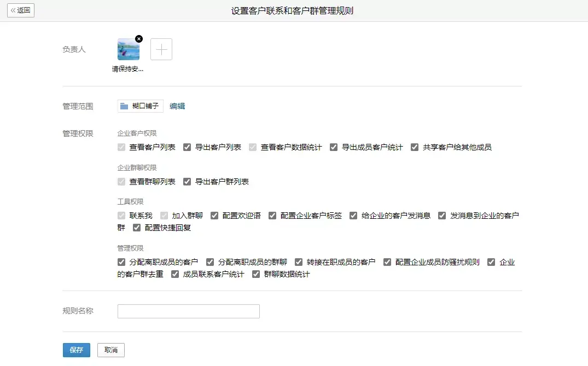Toggle 导出客户群列表 permission
Image resolution: width=588 pixels, height=366 pixels.
tap(187, 181)
